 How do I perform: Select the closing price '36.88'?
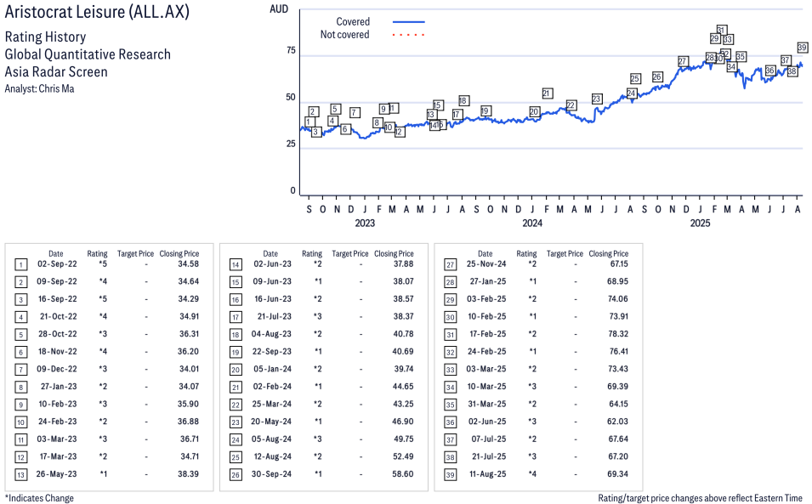point(189,422)
